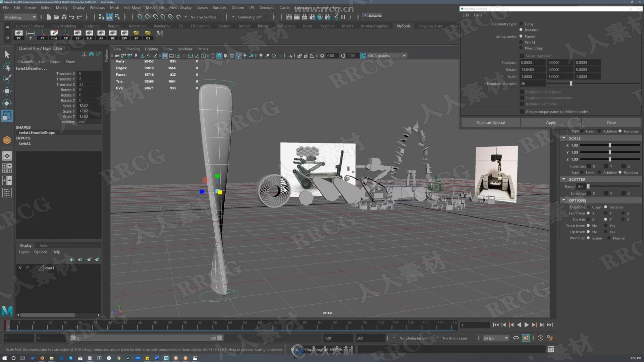
Task: Click the Apply button in panel
Action: [551, 122]
